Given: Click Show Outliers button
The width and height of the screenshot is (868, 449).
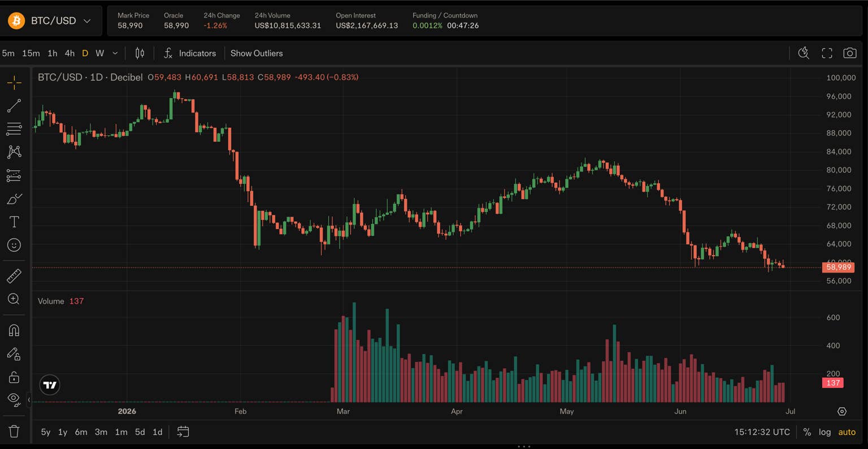Looking at the screenshot, I should coord(257,53).
